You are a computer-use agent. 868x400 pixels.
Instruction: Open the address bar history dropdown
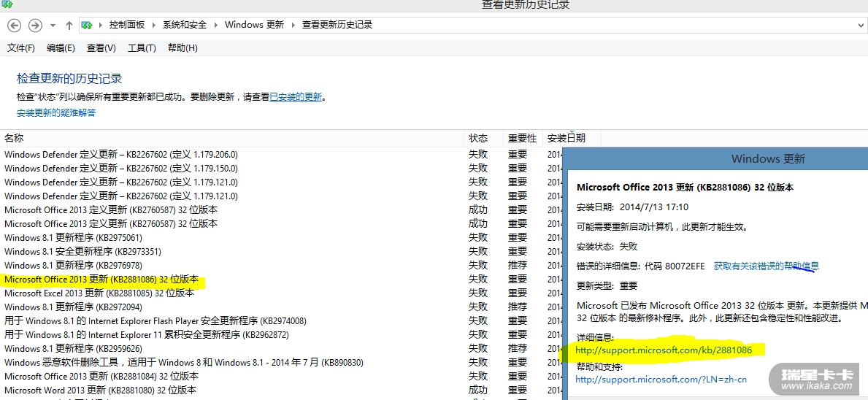click(861, 25)
